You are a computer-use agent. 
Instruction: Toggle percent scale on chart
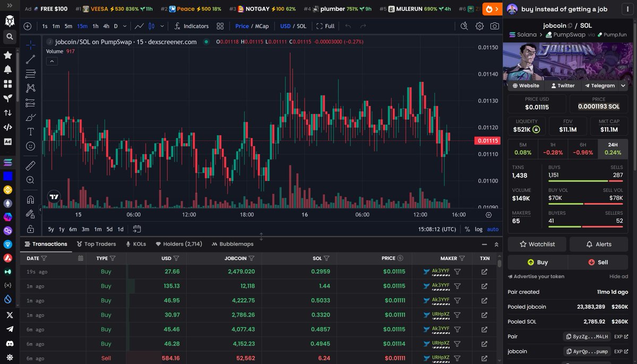click(467, 229)
